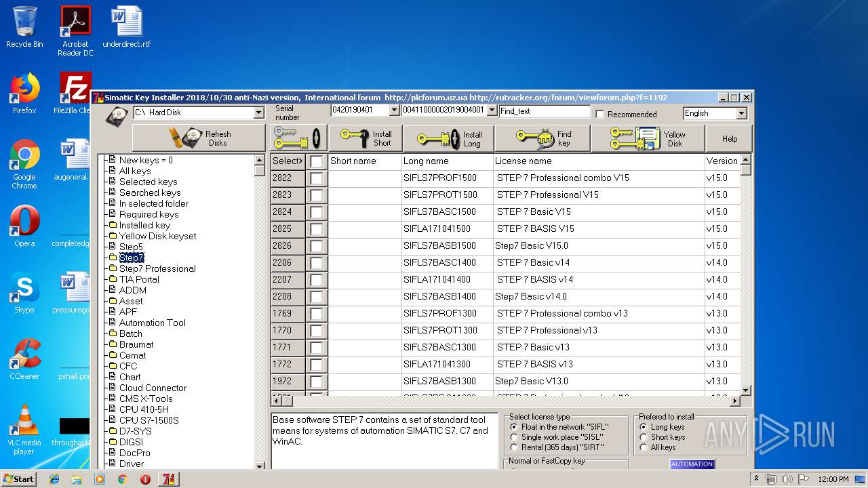Open Internet Explorer from the taskbar
868x488 pixels.
(x=54, y=479)
